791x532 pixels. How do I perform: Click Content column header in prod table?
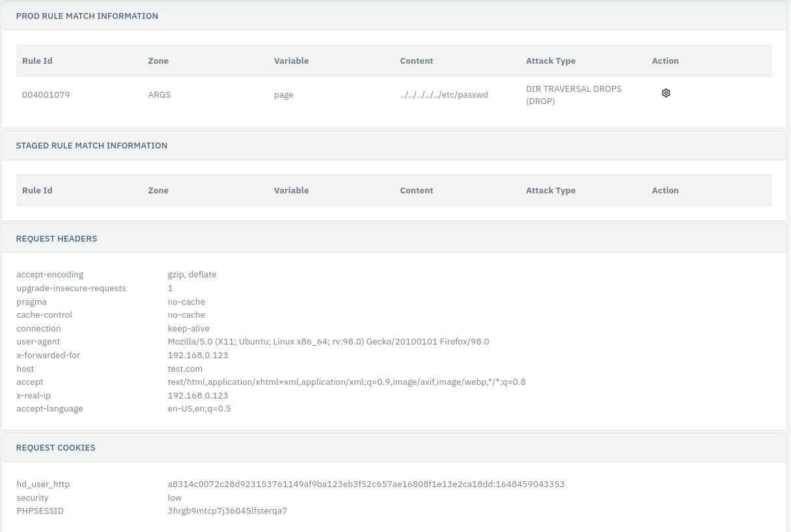click(x=417, y=61)
